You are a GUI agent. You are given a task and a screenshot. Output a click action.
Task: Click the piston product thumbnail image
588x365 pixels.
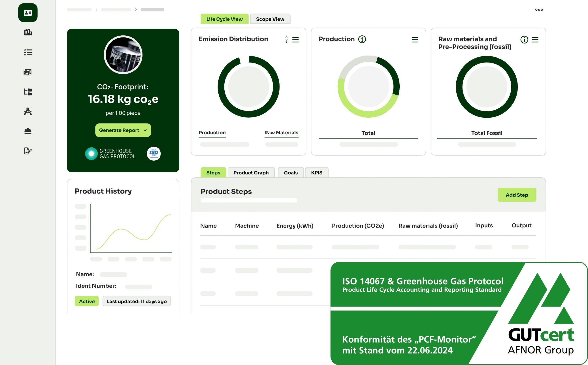coord(123,55)
